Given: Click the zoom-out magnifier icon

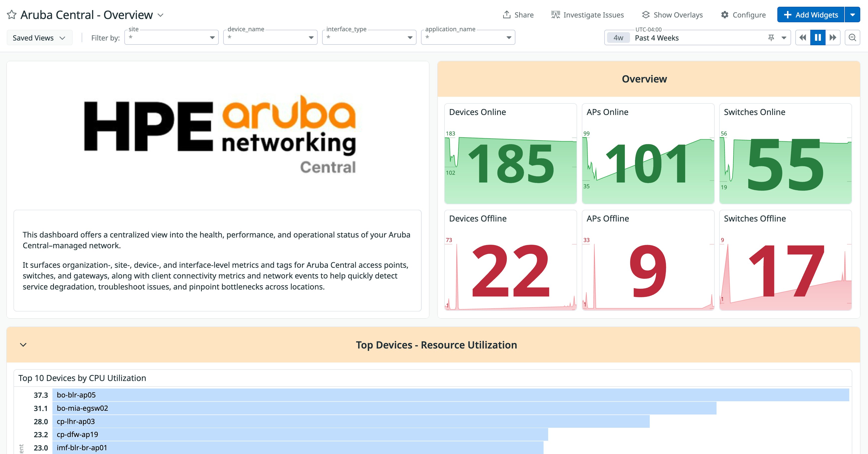Looking at the screenshot, I should point(852,37).
